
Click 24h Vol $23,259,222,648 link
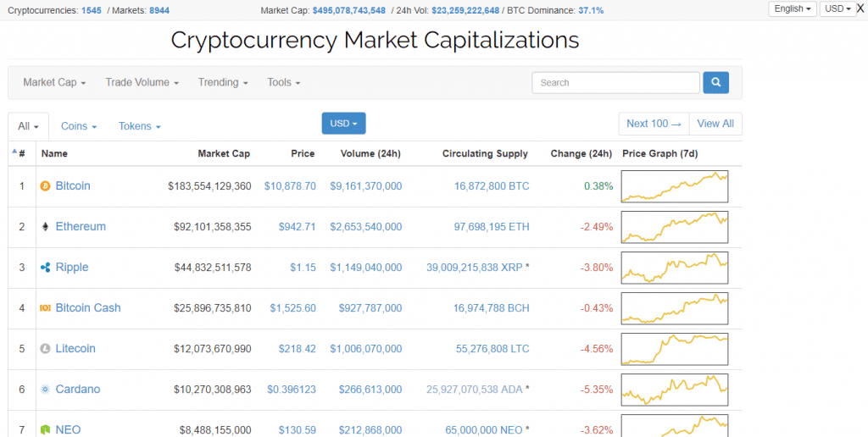465,10
